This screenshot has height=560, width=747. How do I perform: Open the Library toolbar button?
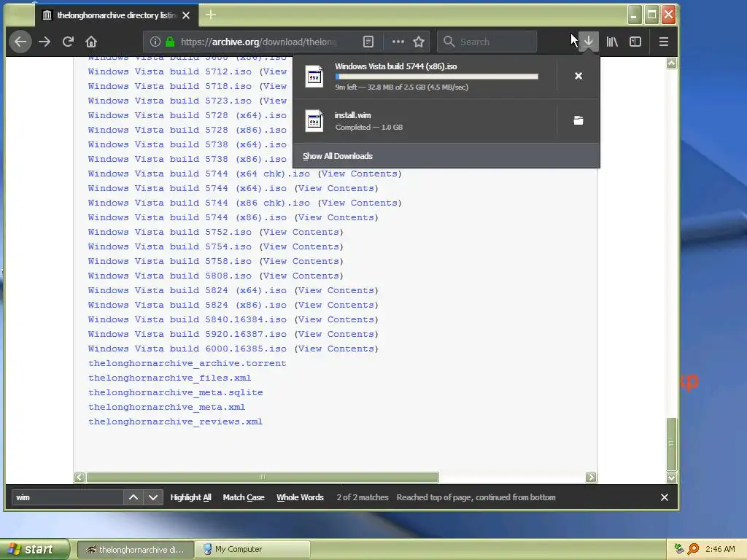tap(612, 42)
